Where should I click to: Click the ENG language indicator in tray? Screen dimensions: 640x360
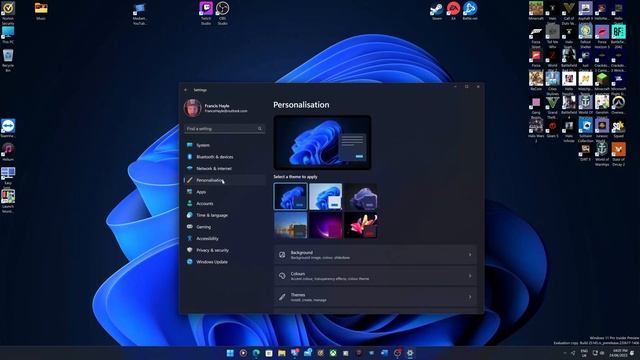pyautogui.click(x=584, y=353)
